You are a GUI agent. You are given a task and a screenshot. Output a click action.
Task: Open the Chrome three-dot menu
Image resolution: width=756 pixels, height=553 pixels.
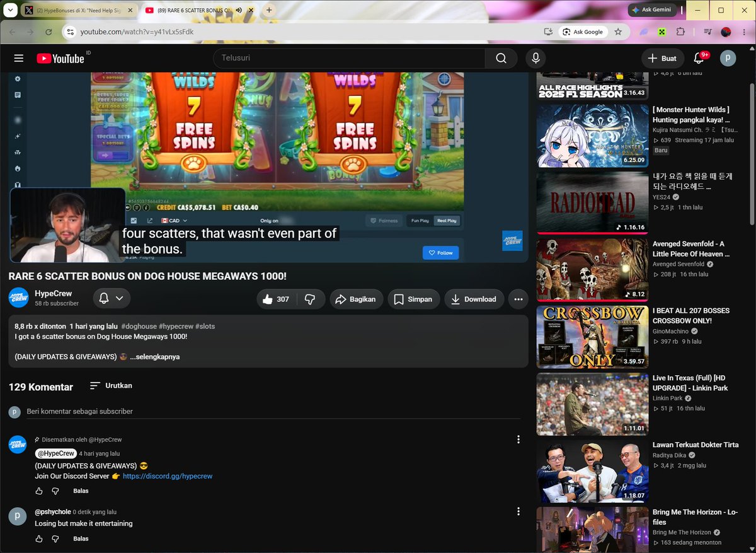click(744, 32)
